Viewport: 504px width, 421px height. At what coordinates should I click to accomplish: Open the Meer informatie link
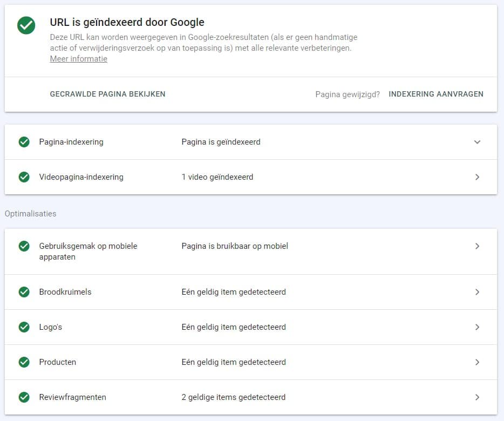(x=78, y=59)
